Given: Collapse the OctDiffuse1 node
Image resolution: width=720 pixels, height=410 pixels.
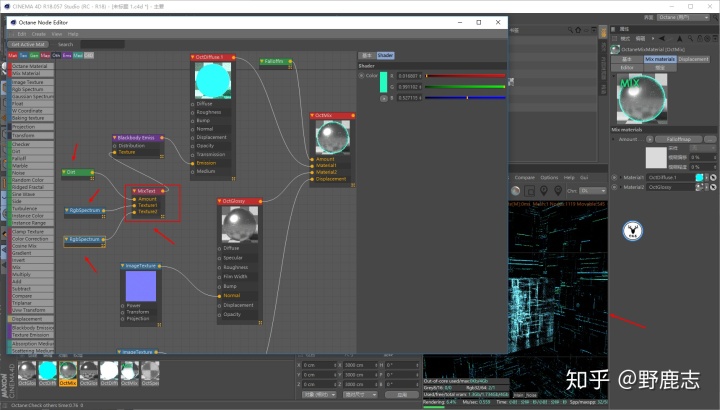Looking at the screenshot, I should (x=193, y=57).
